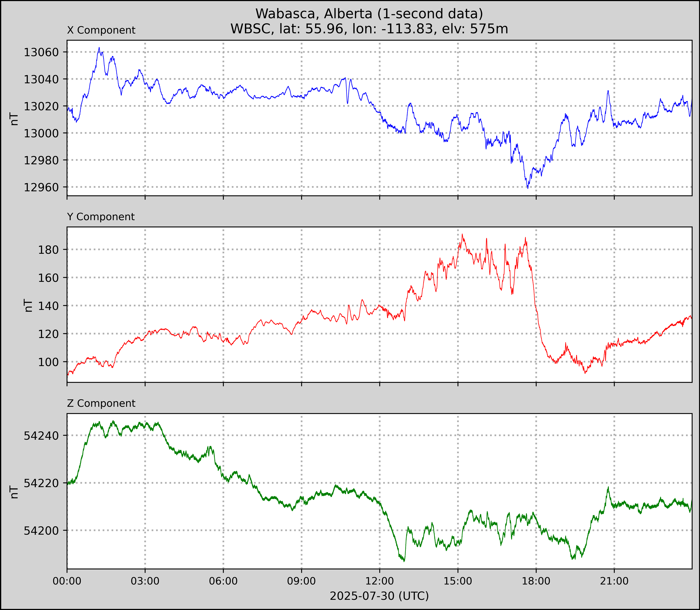Image resolution: width=700 pixels, height=610 pixels.
Task: Select the "13000" tick label
Action: [x=41, y=133]
